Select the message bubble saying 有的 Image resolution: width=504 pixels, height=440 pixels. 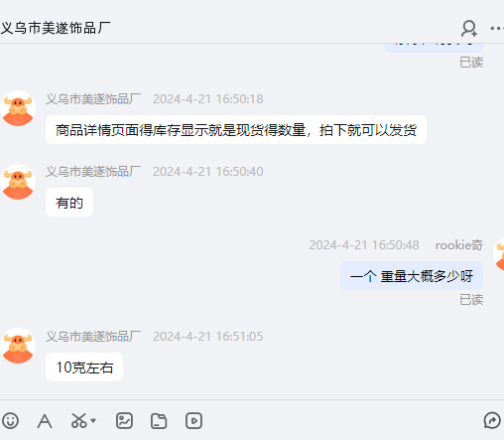click(x=69, y=203)
